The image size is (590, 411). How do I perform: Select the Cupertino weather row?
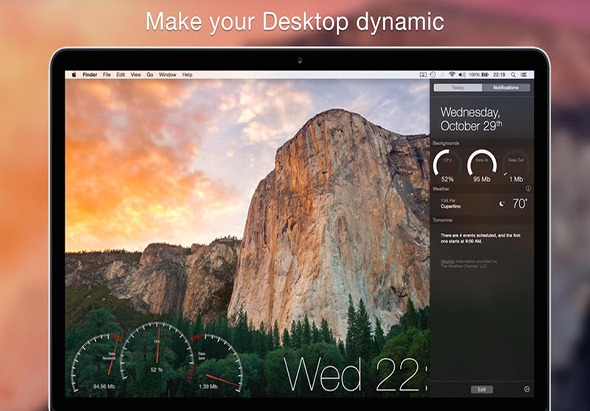coord(482,204)
